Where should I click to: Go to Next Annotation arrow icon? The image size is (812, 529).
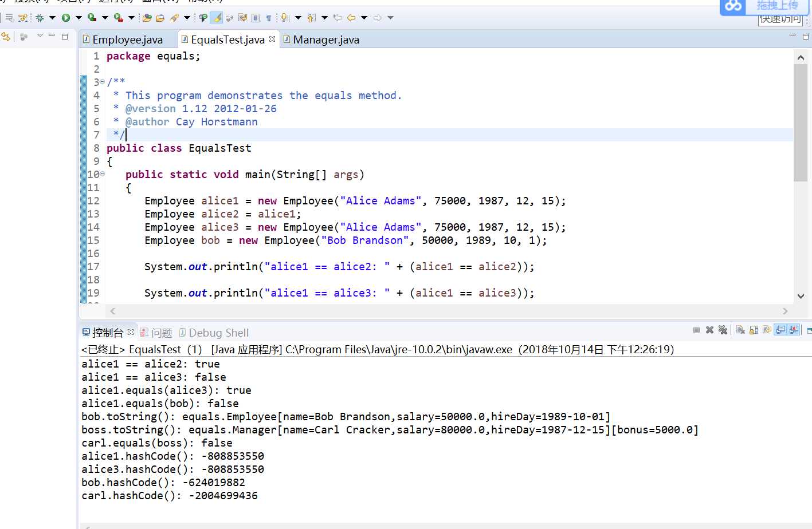tap(285, 18)
